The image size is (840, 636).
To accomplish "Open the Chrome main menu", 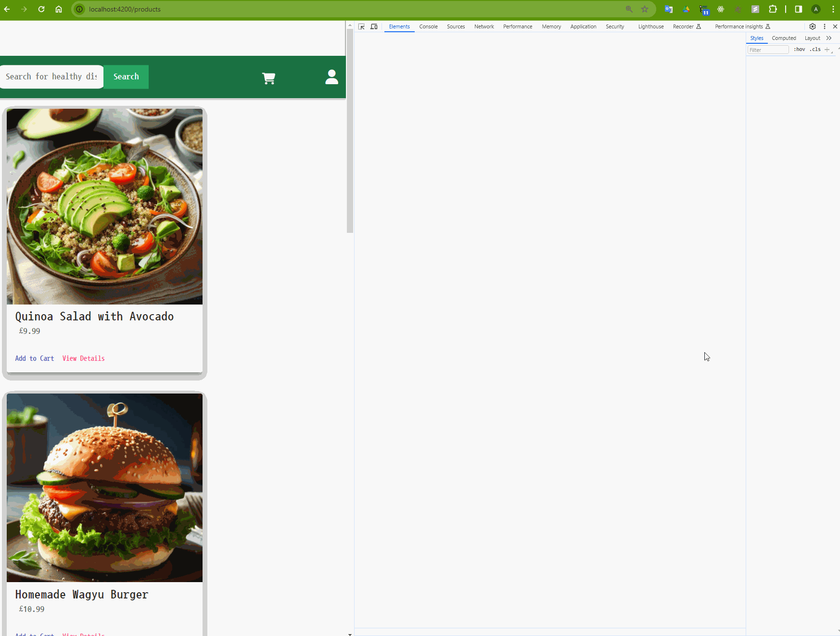I will [x=833, y=9].
